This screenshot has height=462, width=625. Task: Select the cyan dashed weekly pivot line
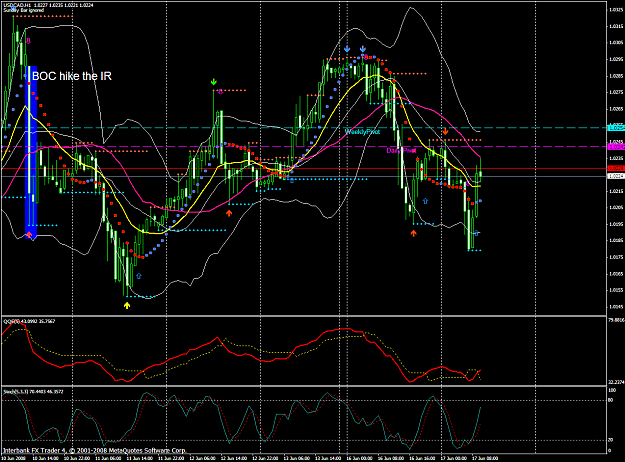tap(304, 128)
